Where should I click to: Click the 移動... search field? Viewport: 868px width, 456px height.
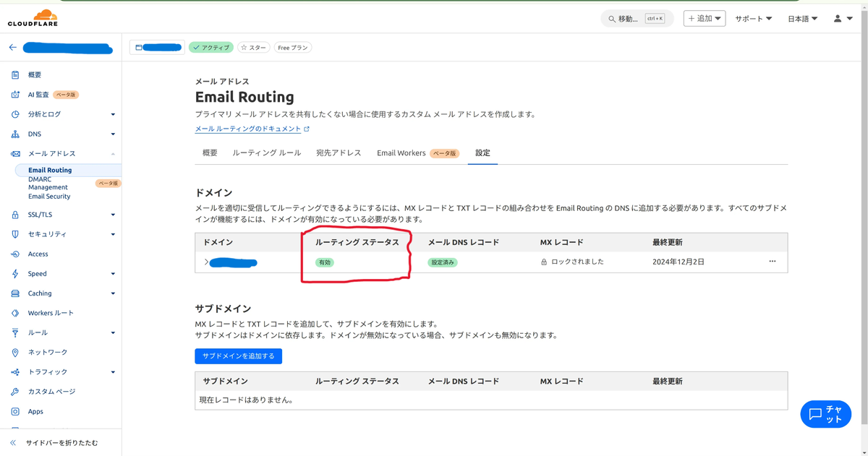coord(637,19)
